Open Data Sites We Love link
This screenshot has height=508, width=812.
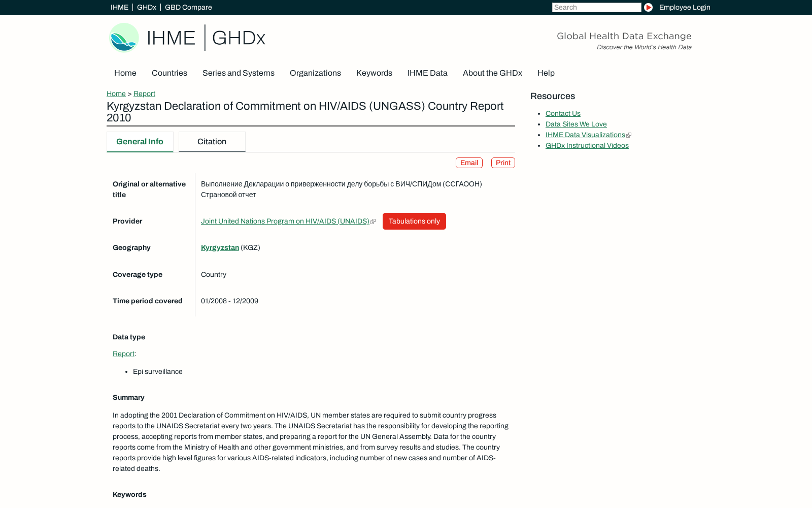coord(576,124)
